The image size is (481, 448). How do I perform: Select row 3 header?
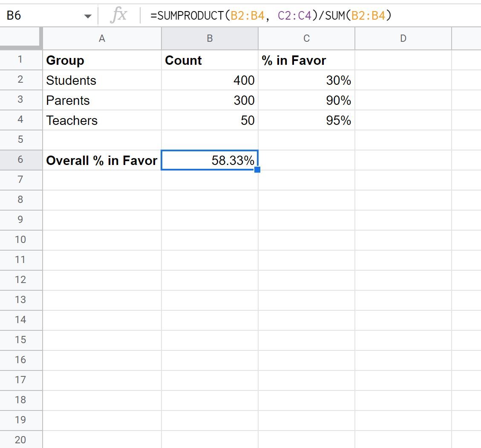click(x=21, y=100)
